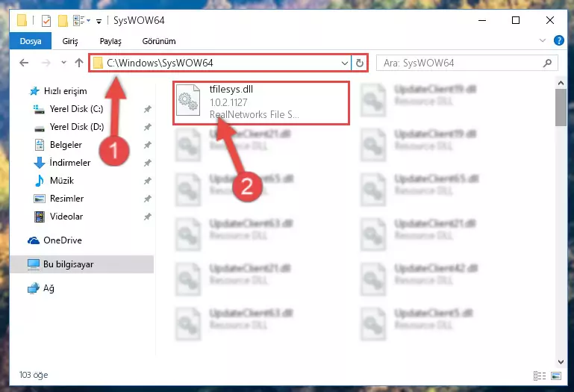Select the tfilesys.dll file
Viewport: 574px width, 392px height.
tap(261, 102)
